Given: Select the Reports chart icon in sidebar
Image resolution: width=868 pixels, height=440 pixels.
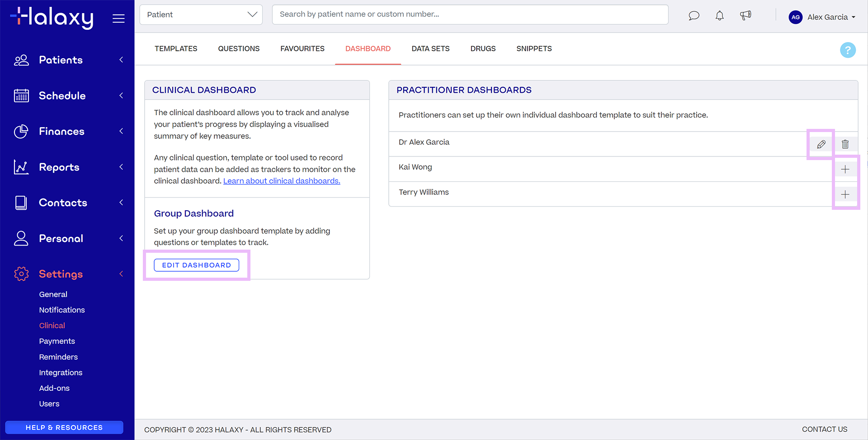Looking at the screenshot, I should 21,167.
